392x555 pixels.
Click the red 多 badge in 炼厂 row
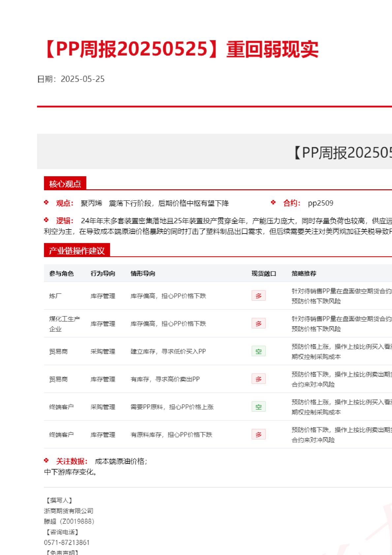(258, 296)
